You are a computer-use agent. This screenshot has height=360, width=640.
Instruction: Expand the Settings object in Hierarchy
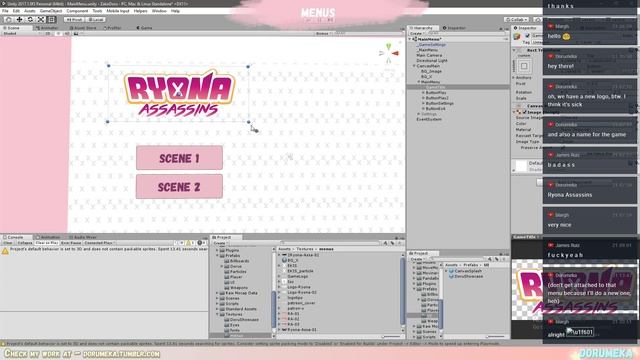419,114
